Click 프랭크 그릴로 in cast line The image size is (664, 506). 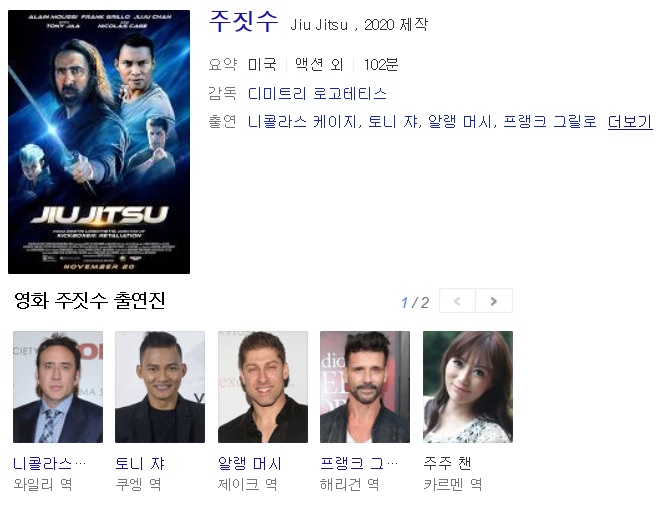pyautogui.click(x=550, y=122)
